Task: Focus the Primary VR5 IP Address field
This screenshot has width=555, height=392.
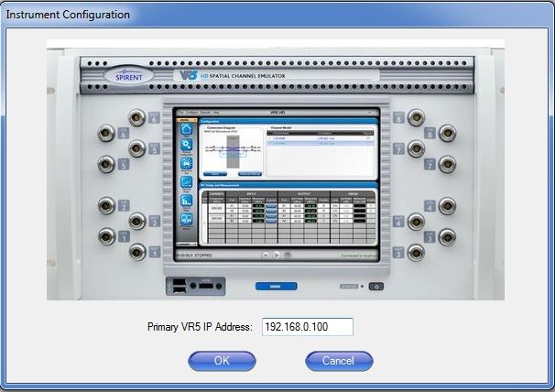Action: [x=307, y=326]
